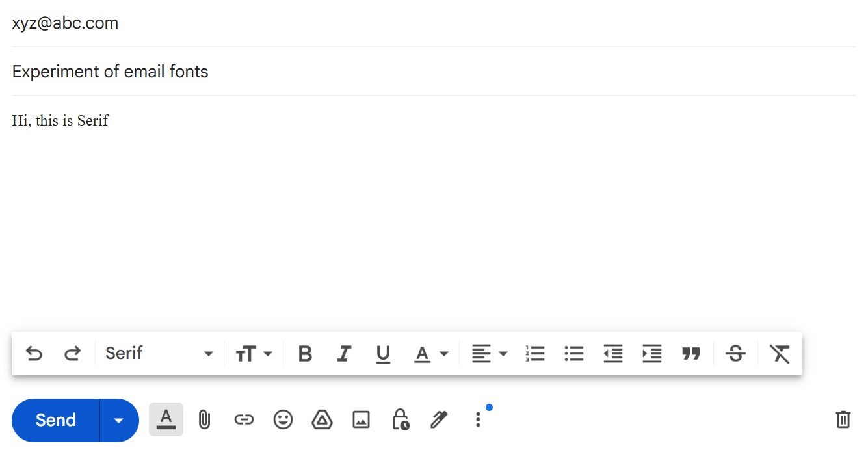Viewport: 868px width, 450px height.
Task: Click the Redo icon
Action: pos(73,353)
